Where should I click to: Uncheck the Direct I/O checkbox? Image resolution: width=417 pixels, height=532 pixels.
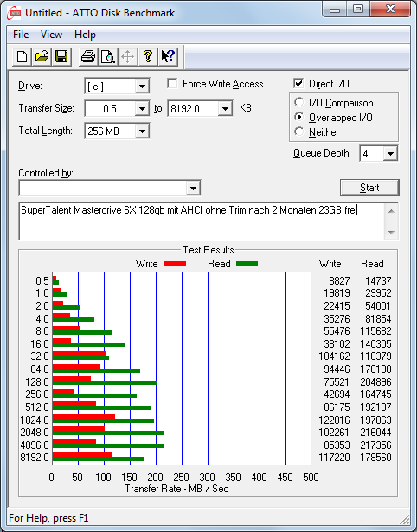click(298, 83)
